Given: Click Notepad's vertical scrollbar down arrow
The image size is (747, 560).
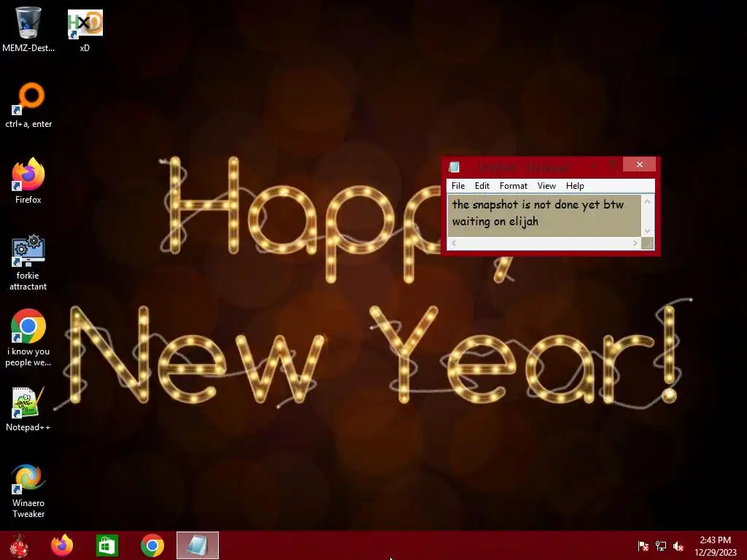Looking at the screenshot, I should tap(647, 231).
